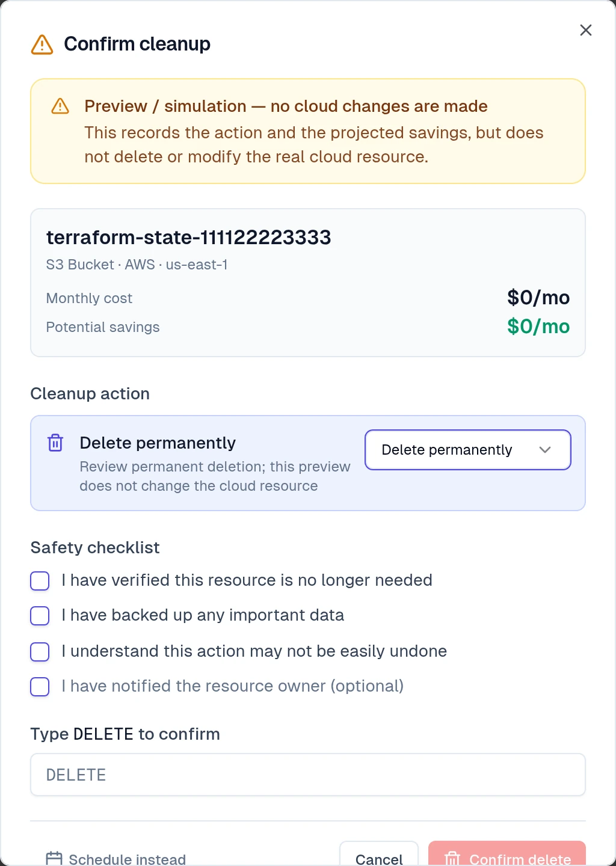Check 'verified this resource is no longer needed'
The image size is (616, 866).
pyautogui.click(x=40, y=581)
